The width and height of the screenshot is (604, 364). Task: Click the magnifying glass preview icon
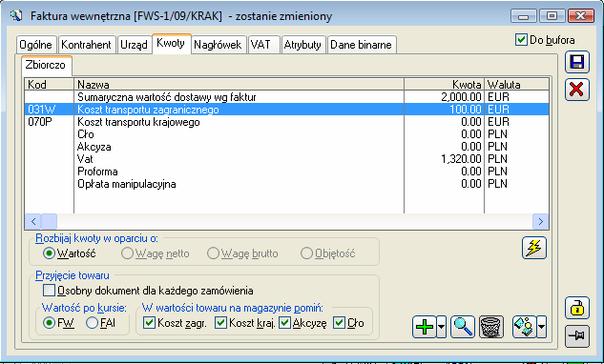coord(463,327)
